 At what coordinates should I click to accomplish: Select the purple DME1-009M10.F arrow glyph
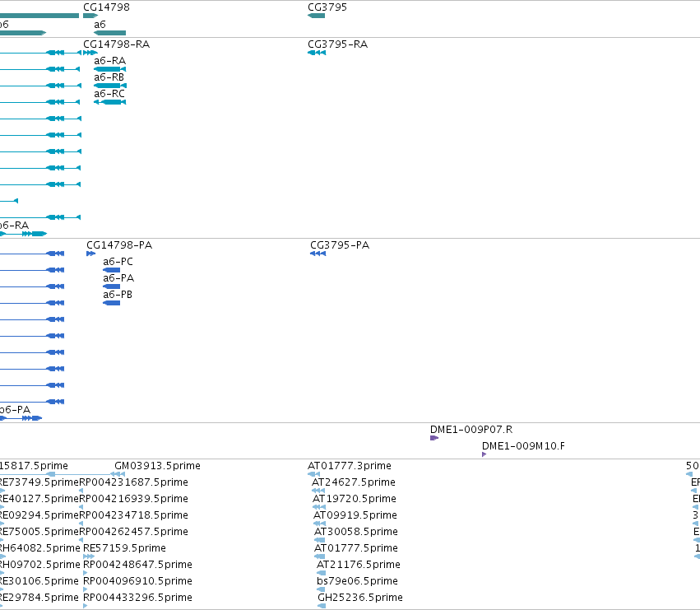[484, 454]
